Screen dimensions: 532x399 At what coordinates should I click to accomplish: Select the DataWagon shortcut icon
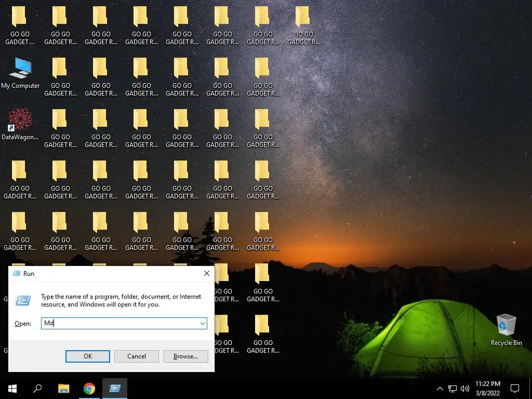coord(20,124)
